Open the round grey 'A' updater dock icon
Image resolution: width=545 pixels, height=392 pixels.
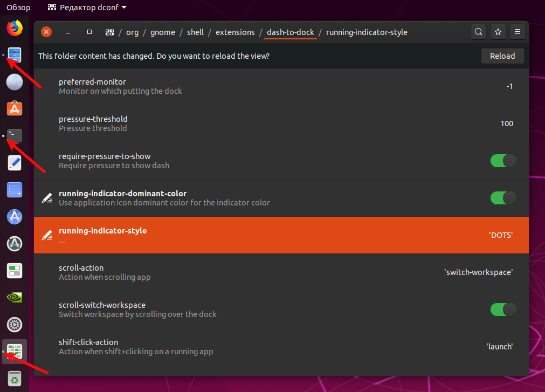15,244
